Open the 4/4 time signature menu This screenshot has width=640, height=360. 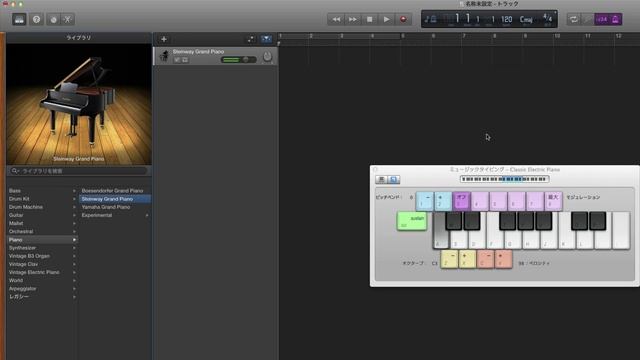click(547, 18)
